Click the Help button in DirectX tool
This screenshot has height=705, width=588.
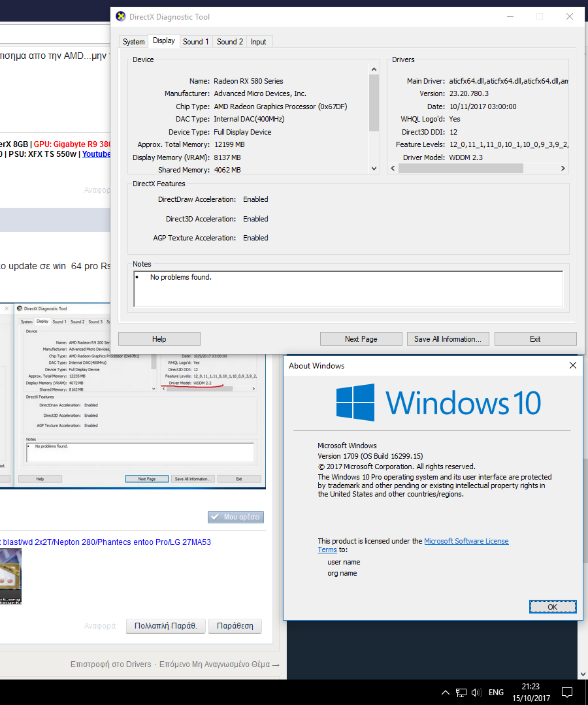pyautogui.click(x=159, y=339)
